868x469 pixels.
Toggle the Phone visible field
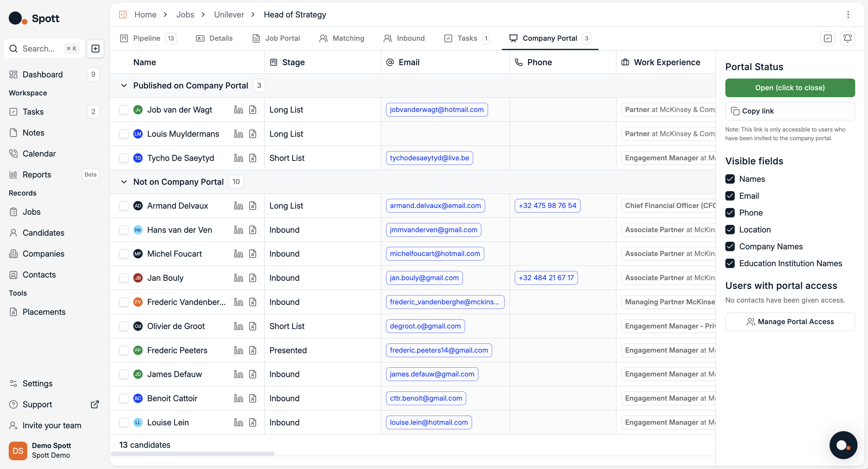[x=730, y=213]
